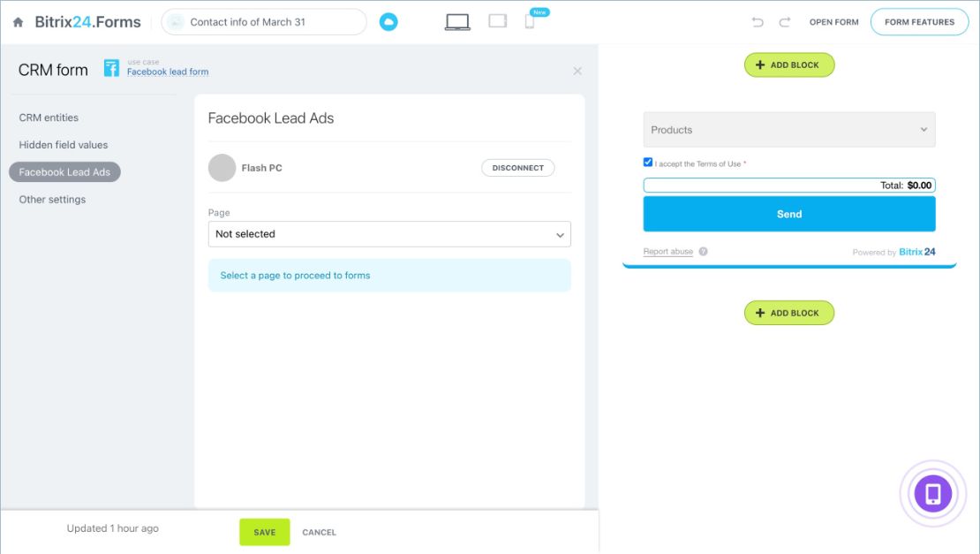Click the blue cloud publish icon
The image size is (980, 554).
tap(388, 22)
